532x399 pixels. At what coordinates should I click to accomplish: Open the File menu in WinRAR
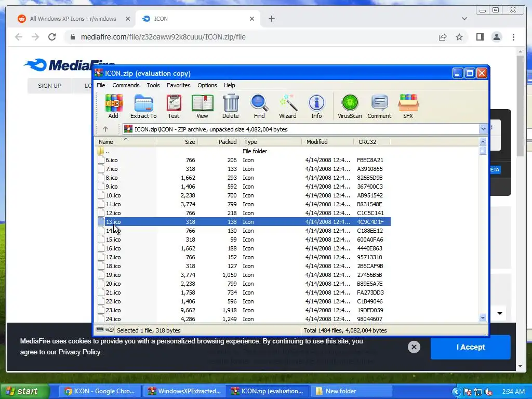click(101, 85)
